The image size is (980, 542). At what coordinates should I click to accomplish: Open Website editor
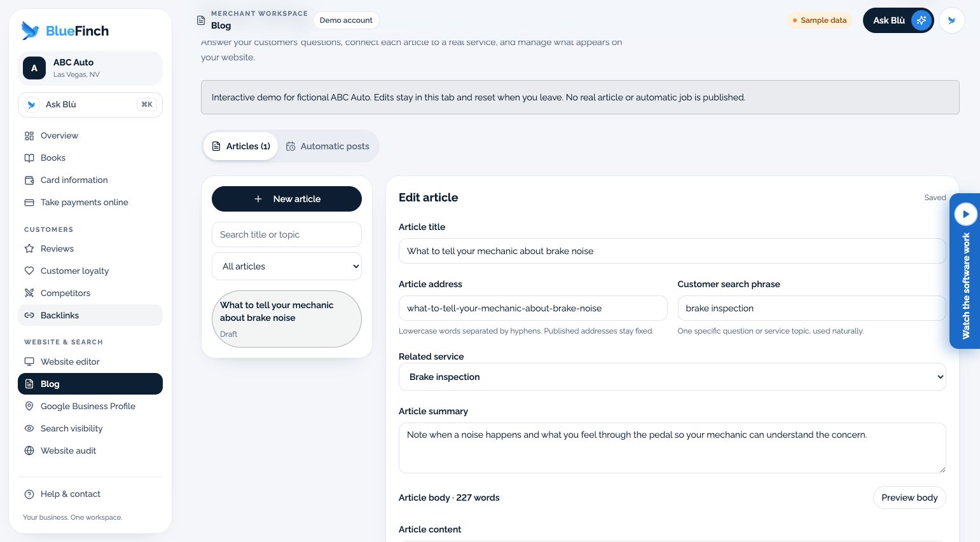point(90,362)
